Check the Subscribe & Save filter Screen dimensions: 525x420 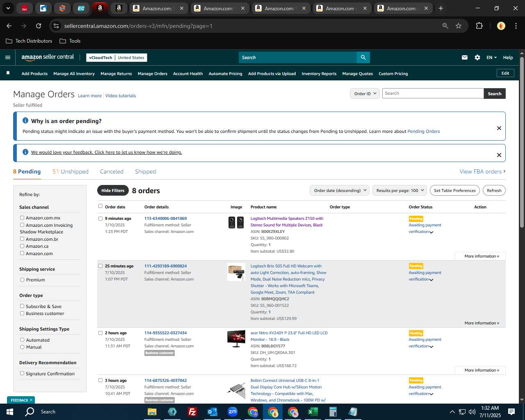click(22, 306)
